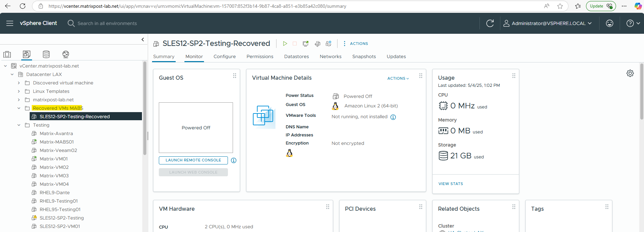The height and width of the screenshot is (232, 644).
Task: Click the VM Hardware card drag handle
Action: (x=328, y=207)
